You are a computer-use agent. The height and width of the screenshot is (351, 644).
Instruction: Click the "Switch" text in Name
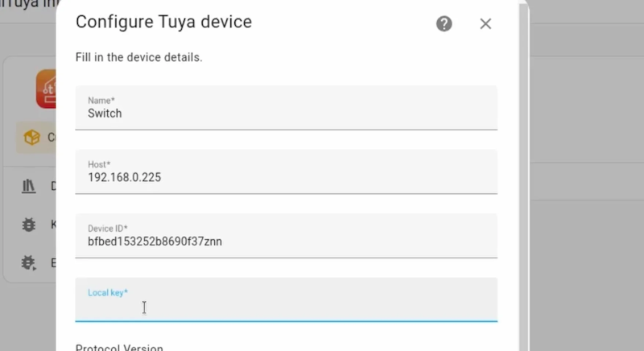(105, 114)
